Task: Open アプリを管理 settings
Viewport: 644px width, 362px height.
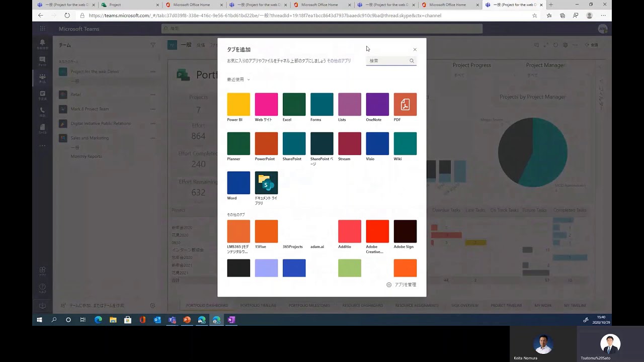Action: point(401,285)
